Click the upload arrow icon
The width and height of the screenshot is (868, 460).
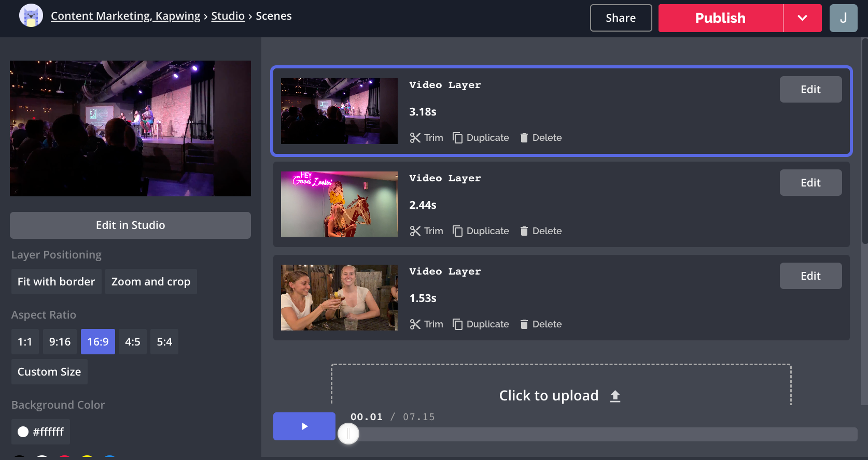[615, 396]
